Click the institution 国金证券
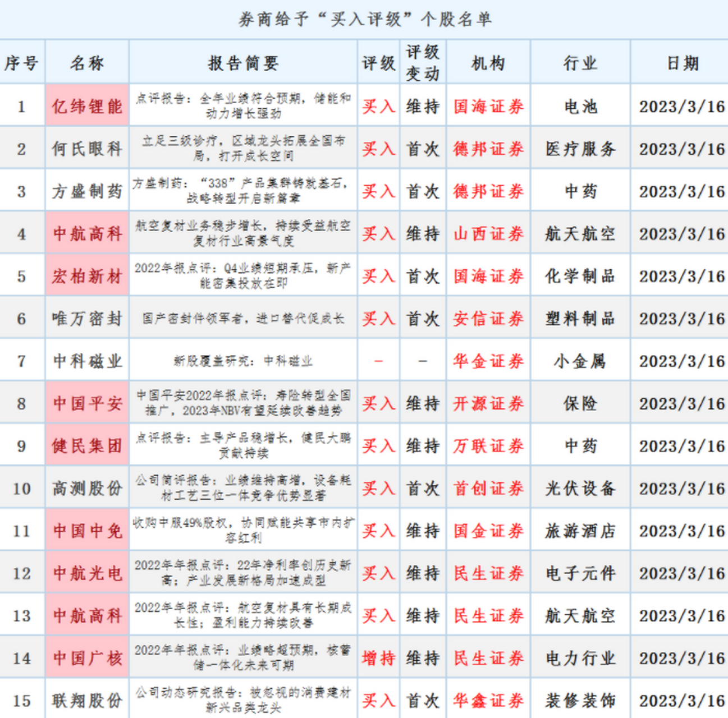Viewport: 728px width, 718px height. [488, 531]
